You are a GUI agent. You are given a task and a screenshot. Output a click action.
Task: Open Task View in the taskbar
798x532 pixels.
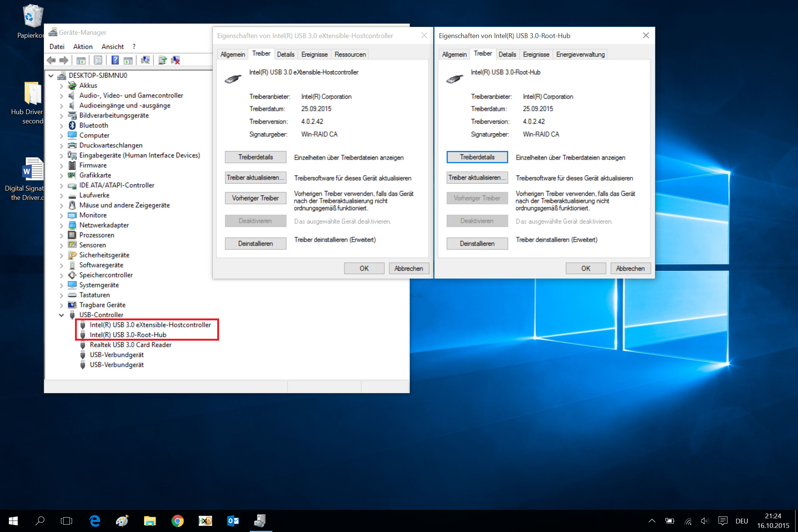click(x=66, y=521)
